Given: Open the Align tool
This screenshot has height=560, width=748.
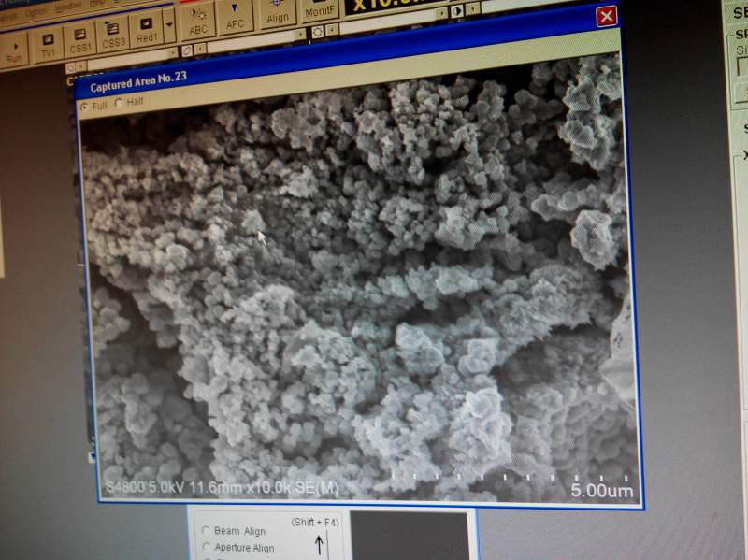Looking at the screenshot, I should point(278,12).
